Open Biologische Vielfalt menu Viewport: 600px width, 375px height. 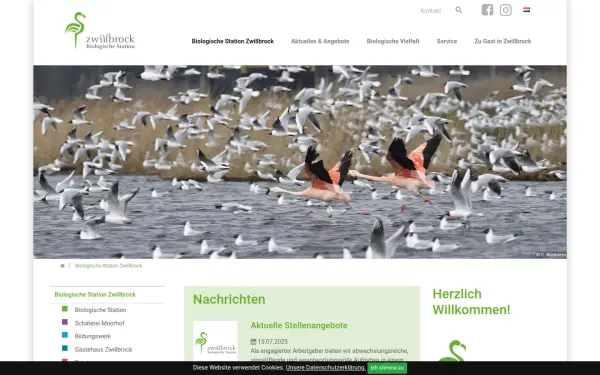[393, 41]
